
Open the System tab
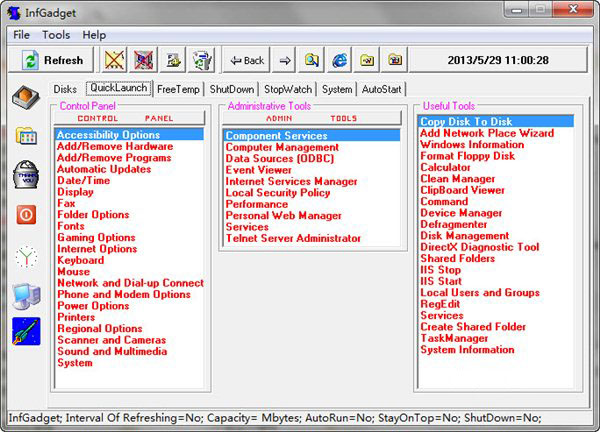(x=337, y=89)
